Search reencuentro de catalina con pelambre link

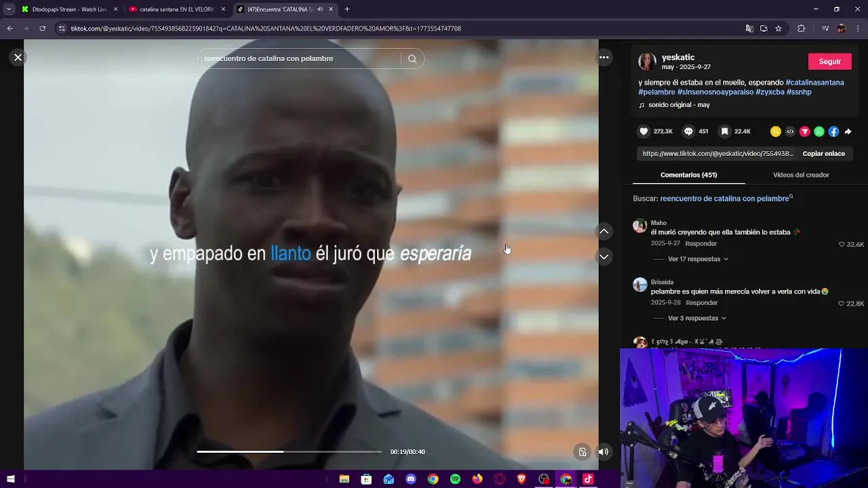[724, 199]
